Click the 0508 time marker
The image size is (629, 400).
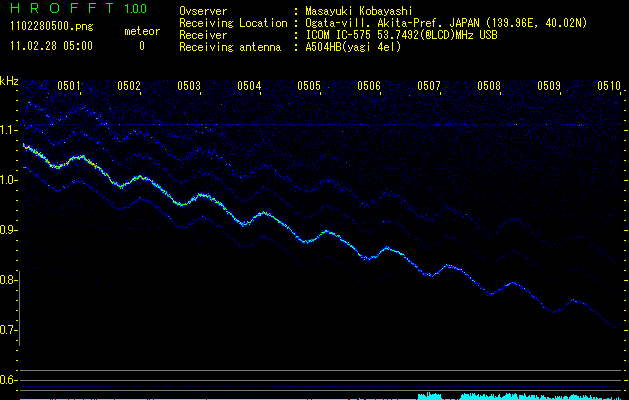tap(489, 85)
